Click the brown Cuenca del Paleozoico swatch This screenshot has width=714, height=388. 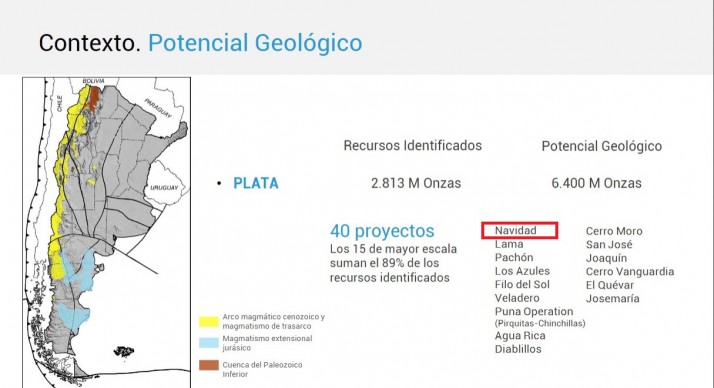click(x=209, y=365)
